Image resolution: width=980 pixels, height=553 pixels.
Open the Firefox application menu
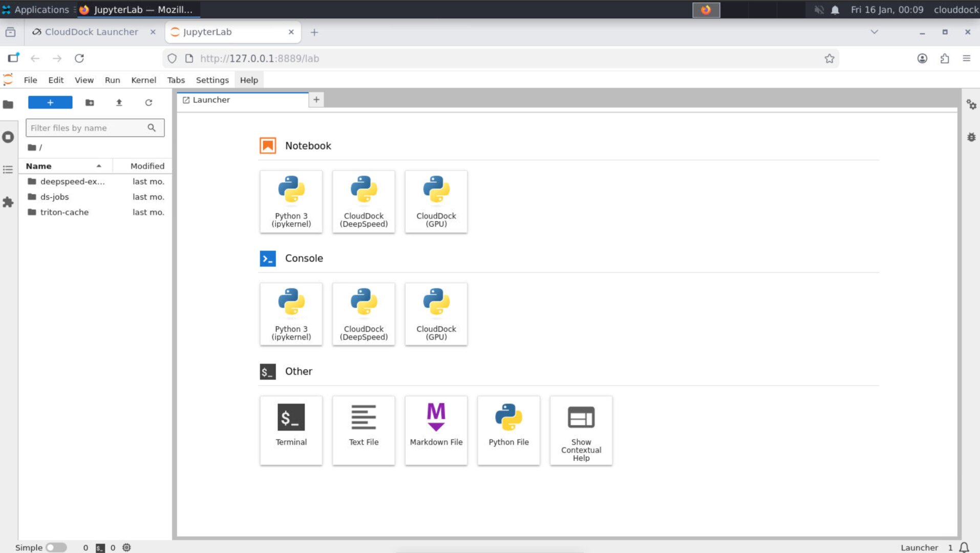967,58
